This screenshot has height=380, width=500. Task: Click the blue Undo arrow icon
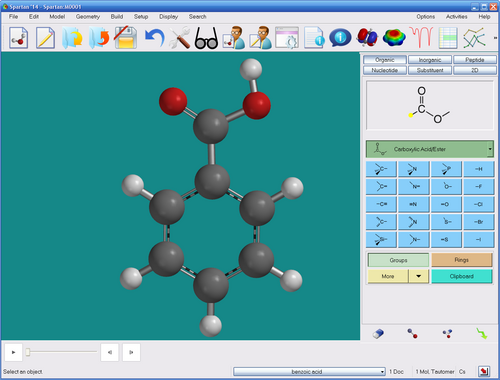[155, 38]
